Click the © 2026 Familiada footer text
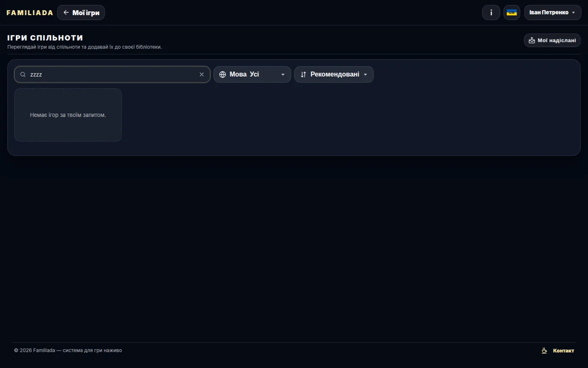588x368 pixels. point(68,350)
